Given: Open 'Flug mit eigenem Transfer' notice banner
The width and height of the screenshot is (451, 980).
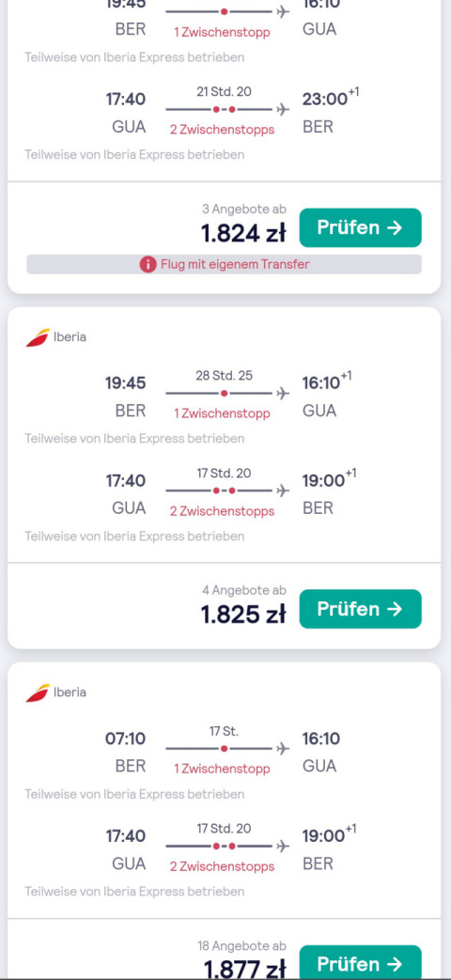Looking at the screenshot, I should (224, 264).
